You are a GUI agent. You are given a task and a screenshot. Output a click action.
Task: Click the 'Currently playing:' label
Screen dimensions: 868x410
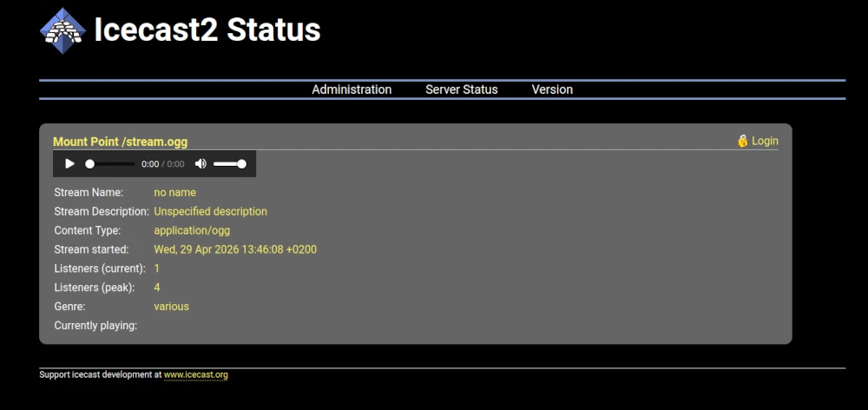click(95, 326)
